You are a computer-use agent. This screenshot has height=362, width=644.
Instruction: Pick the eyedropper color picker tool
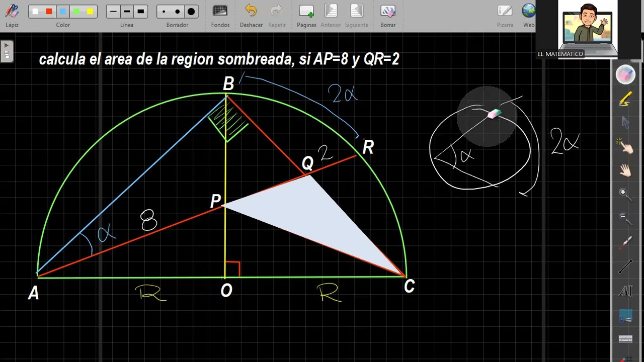click(x=625, y=242)
